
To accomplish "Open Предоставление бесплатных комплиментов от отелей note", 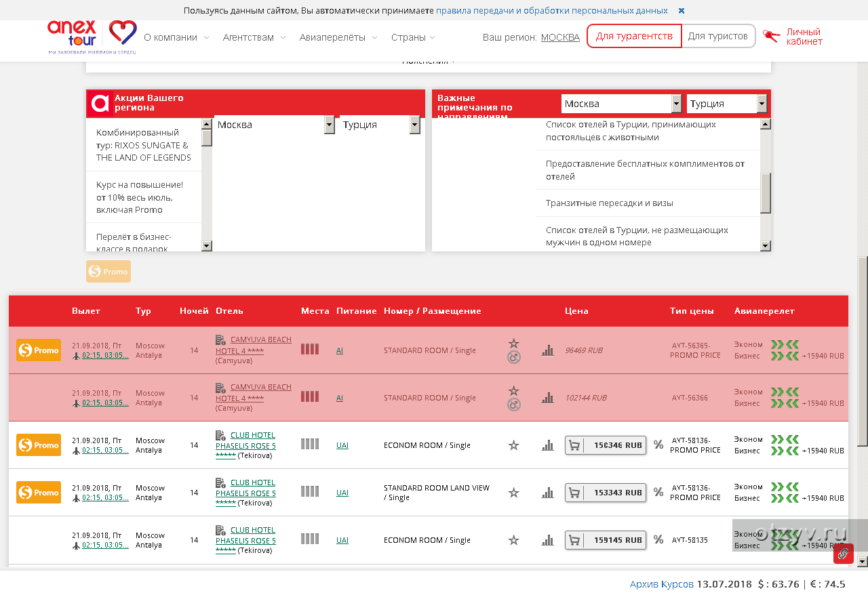I will tap(645, 170).
